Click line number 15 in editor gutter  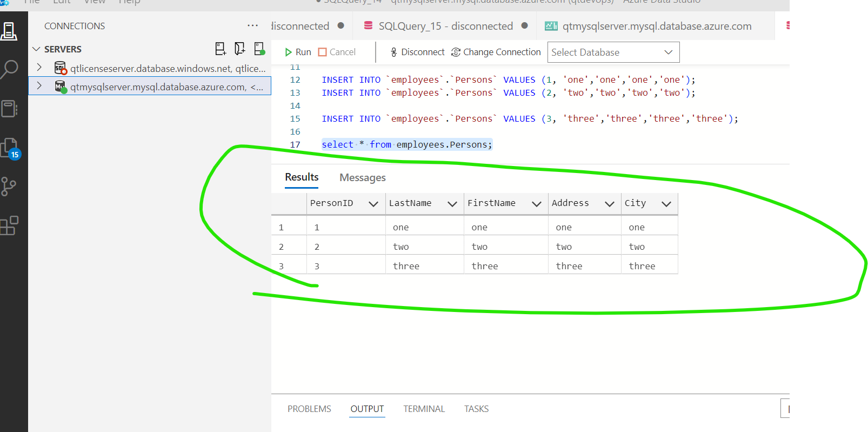(x=295, y=118)
